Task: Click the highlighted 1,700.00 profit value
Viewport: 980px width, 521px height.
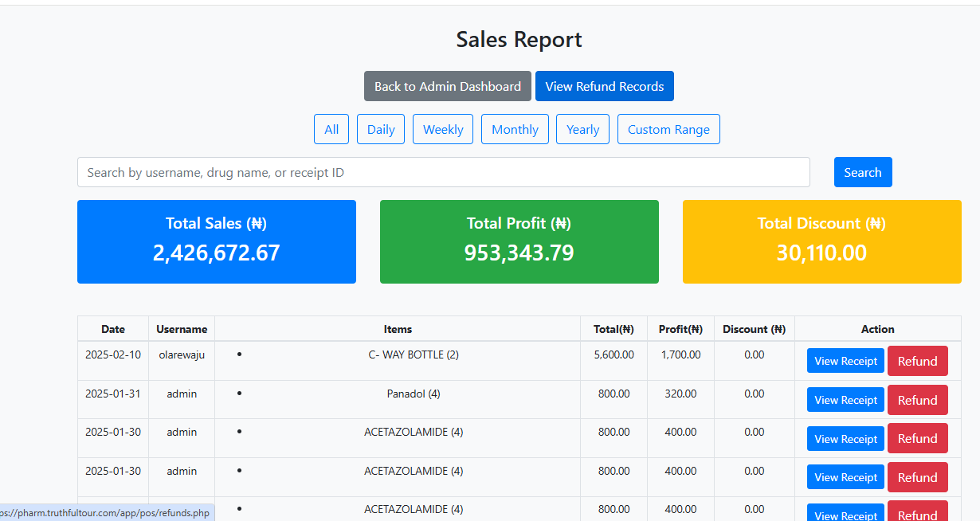Action: tap(680, 354)
